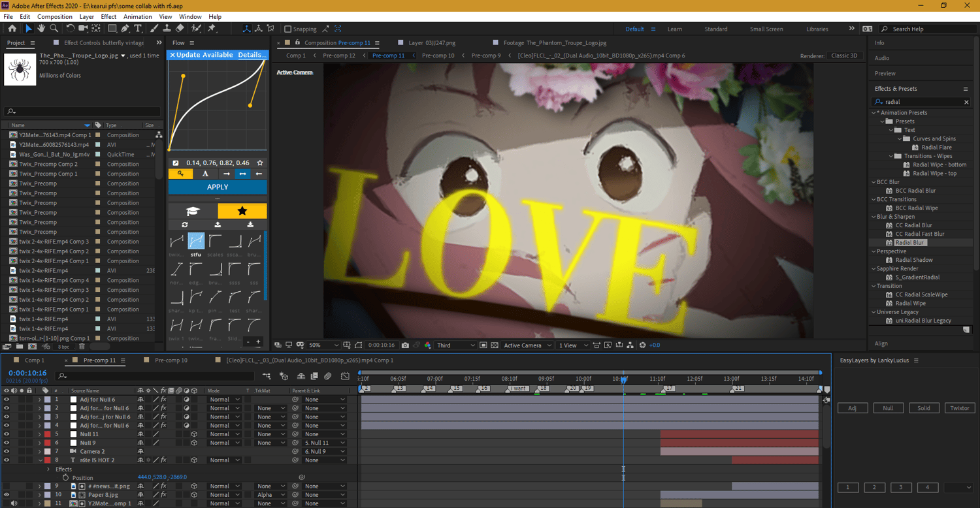The width and height of the screenshot is (980, 508).
Task: Open the magnification 50% dropdown
Action: (x=324, y=345)
